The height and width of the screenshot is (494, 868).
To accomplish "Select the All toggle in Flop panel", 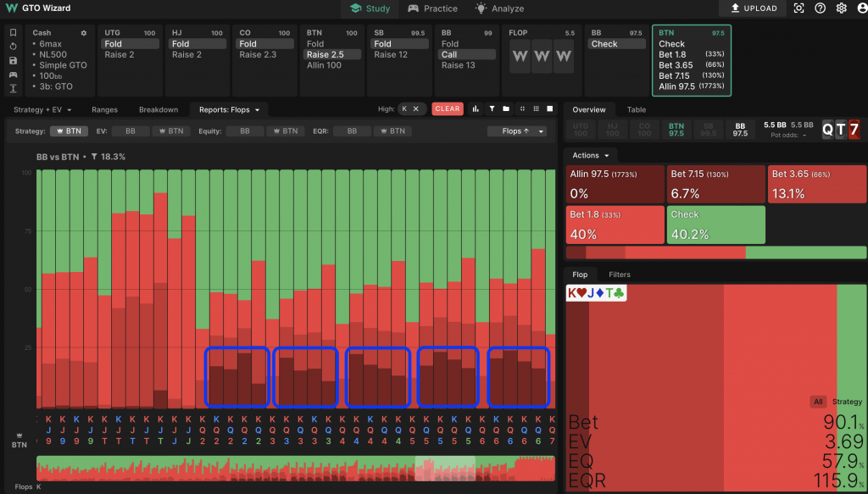I will 818,402.
